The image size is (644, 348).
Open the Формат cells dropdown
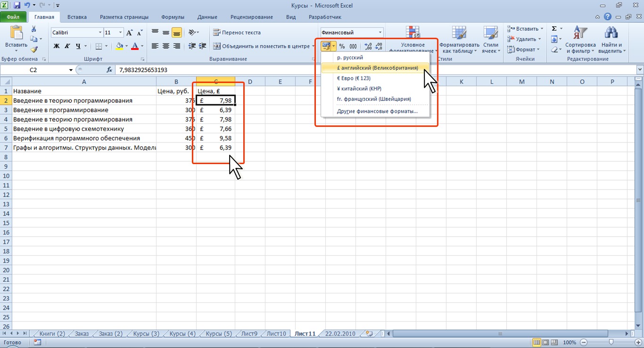523,50
